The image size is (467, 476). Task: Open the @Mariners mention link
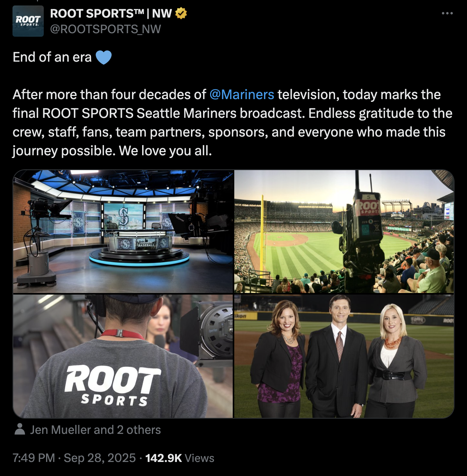242,94
